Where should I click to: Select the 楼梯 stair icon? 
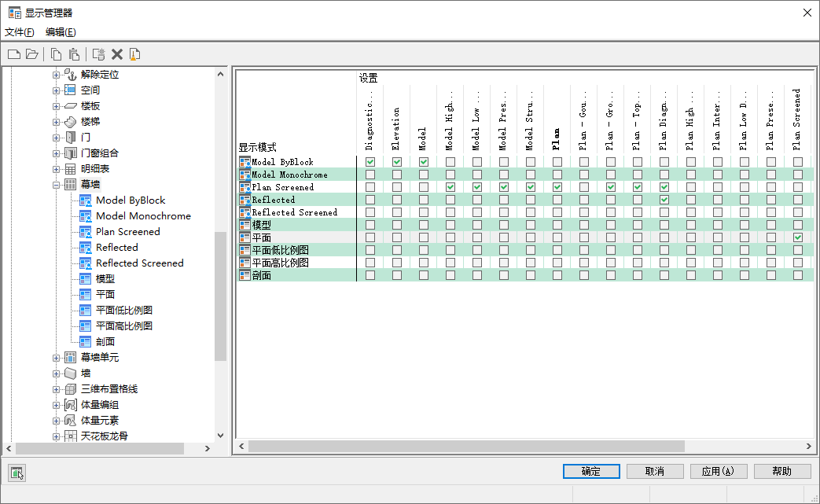[x=71, y=122]
